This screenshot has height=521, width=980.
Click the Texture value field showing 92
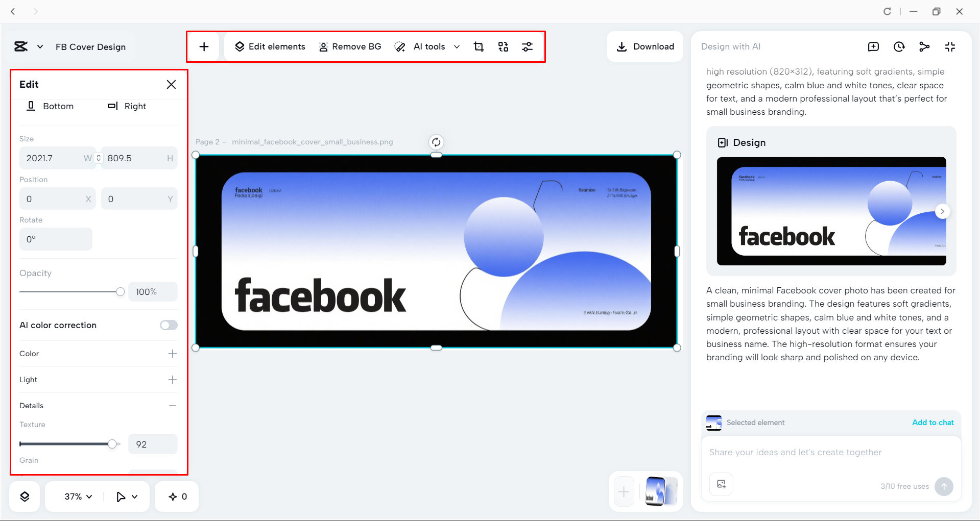point(153,444)
